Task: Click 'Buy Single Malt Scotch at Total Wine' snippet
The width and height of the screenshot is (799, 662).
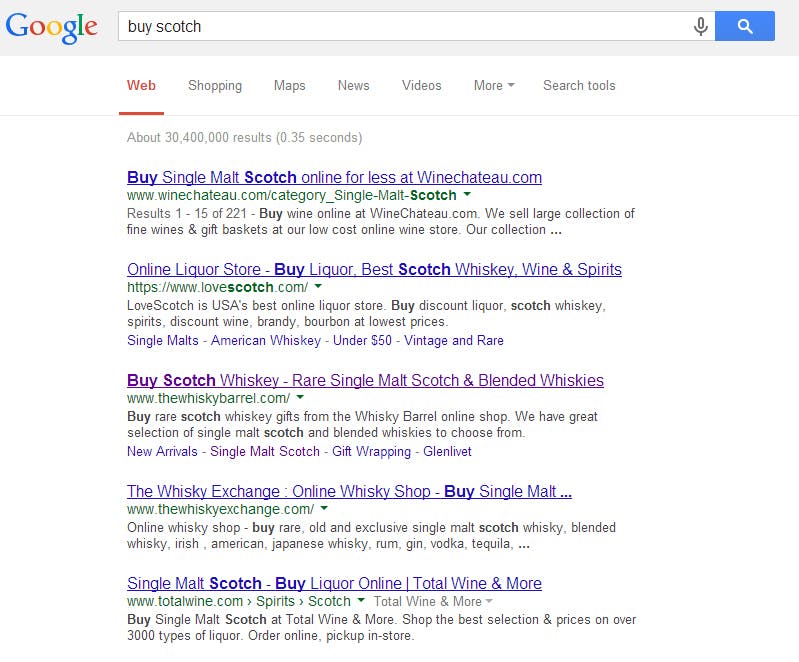Action: tap(381, 627)
